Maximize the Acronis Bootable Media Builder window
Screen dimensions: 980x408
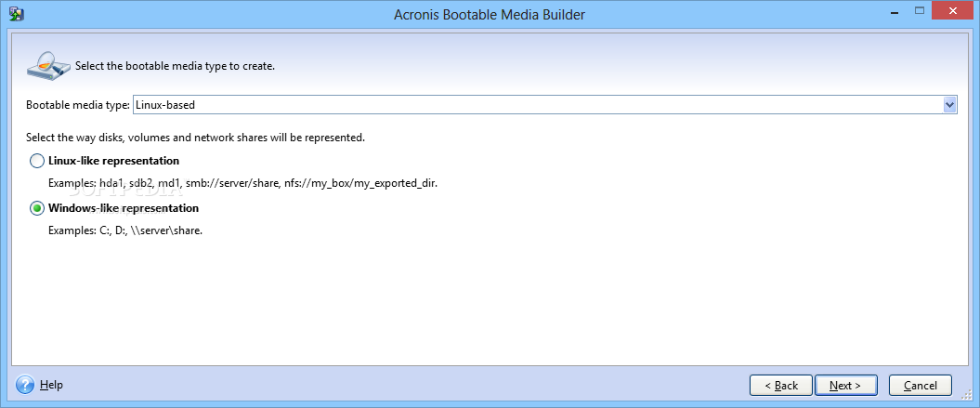(x=920, y=10)
